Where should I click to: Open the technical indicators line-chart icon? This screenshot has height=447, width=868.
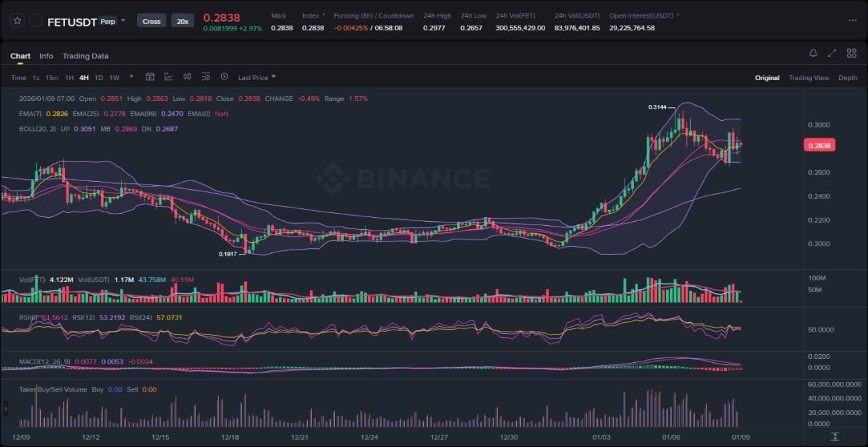click(168, 77)
